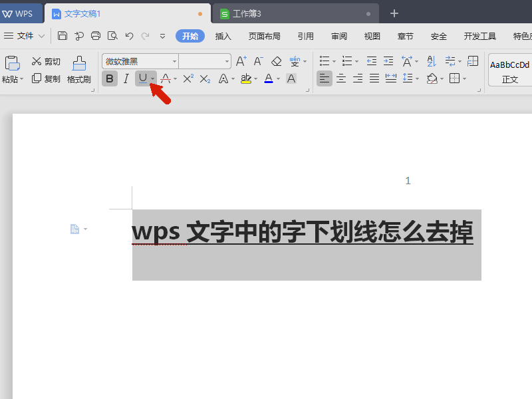Toggle bold formatting off
The height and width of the screenshot is (399, 532).
click(x=109, y=78)
